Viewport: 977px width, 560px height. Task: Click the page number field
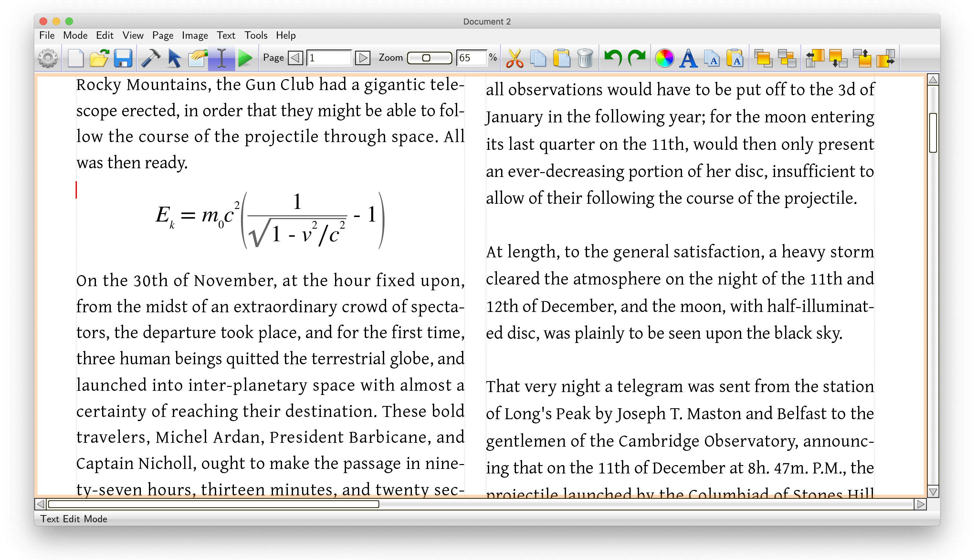(329, 58)
